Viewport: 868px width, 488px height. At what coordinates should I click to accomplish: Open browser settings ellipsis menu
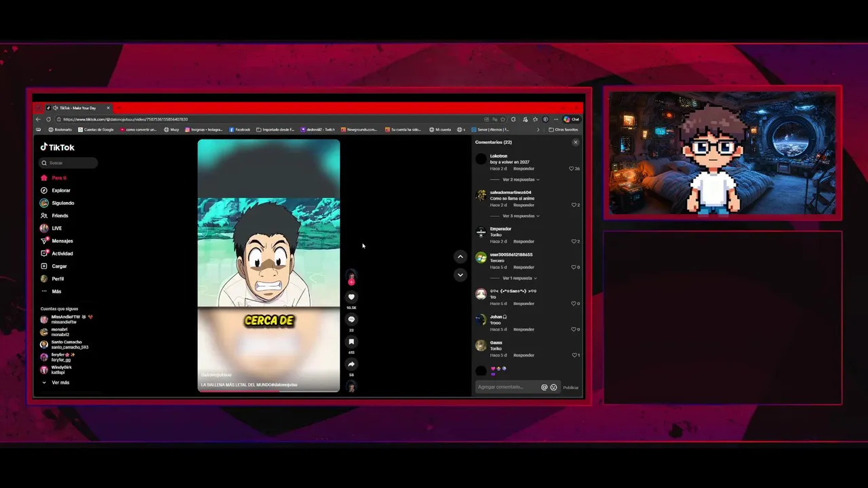tap(555, 119)
